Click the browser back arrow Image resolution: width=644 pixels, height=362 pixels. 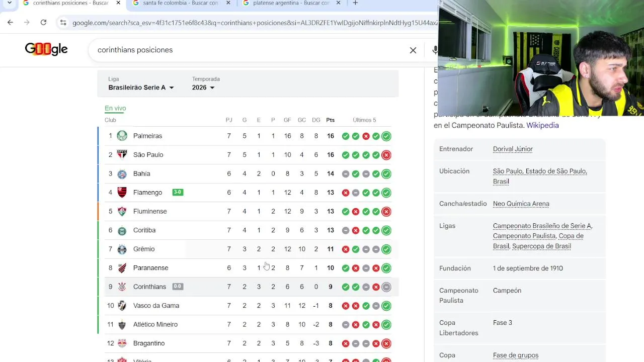tap(10, 22)
